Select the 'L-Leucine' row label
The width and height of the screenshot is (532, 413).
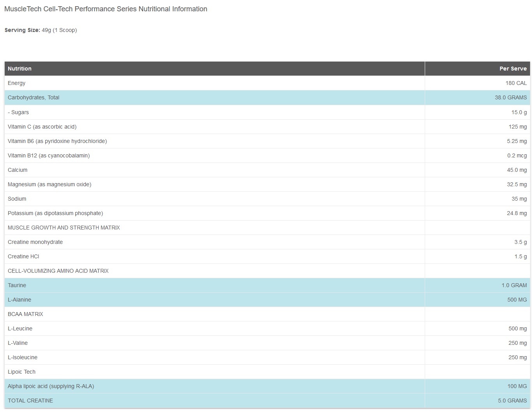20,328
